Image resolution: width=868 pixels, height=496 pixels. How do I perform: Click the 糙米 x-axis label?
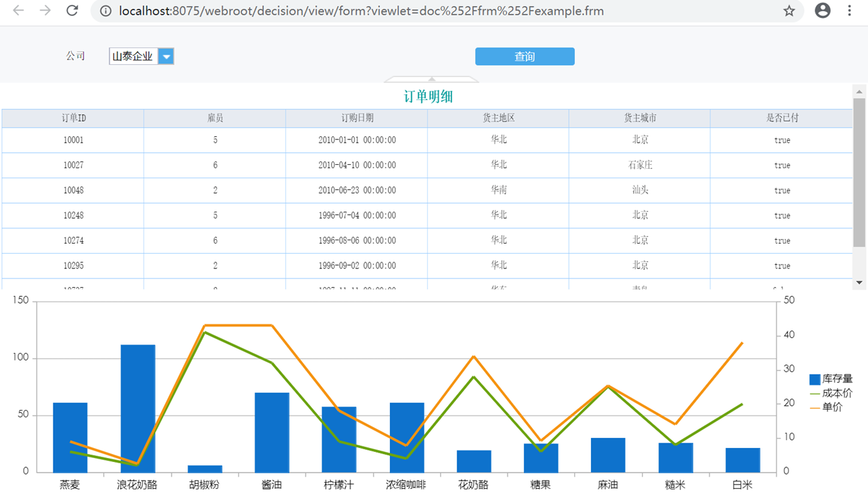pyautogui.click(x=675, y=485)
